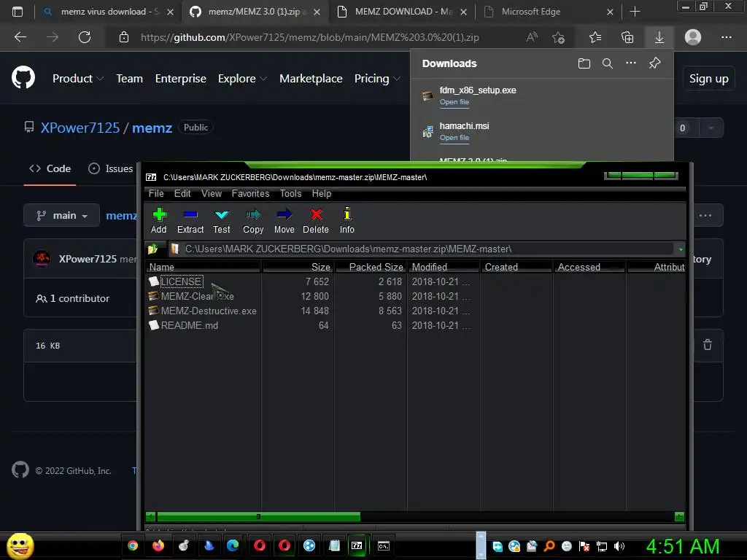Click the Copy icon in 7-Zip toolbar
Viewport: 747px width, 560px height.
coord(253,215)
